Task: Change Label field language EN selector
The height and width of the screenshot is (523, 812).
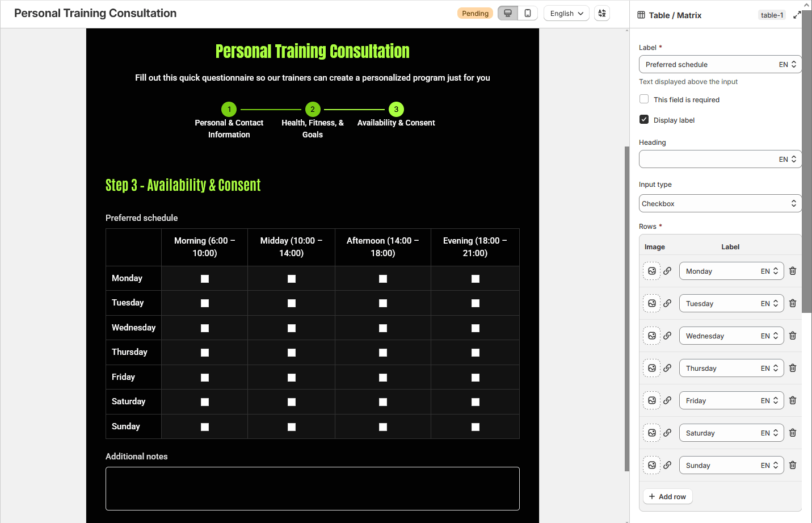Action: 788,64
